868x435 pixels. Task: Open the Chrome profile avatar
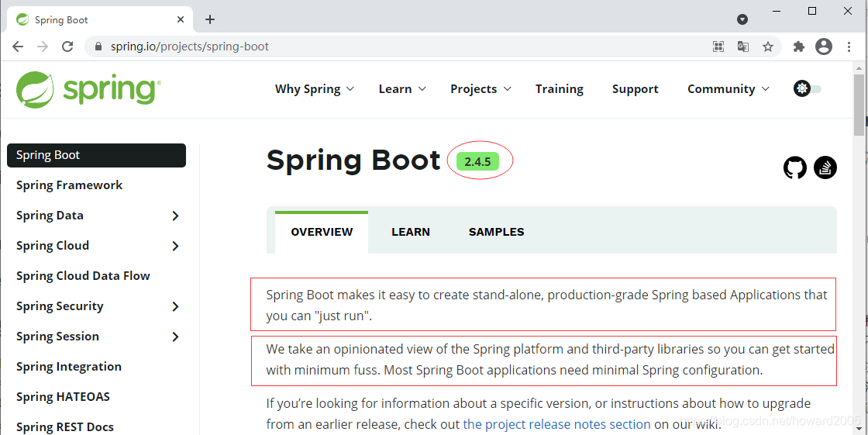824,47
